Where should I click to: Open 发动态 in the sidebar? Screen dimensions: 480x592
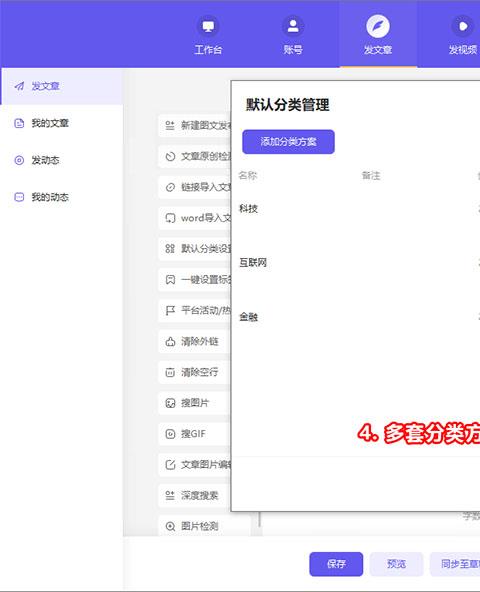click(x=62, y=160)
